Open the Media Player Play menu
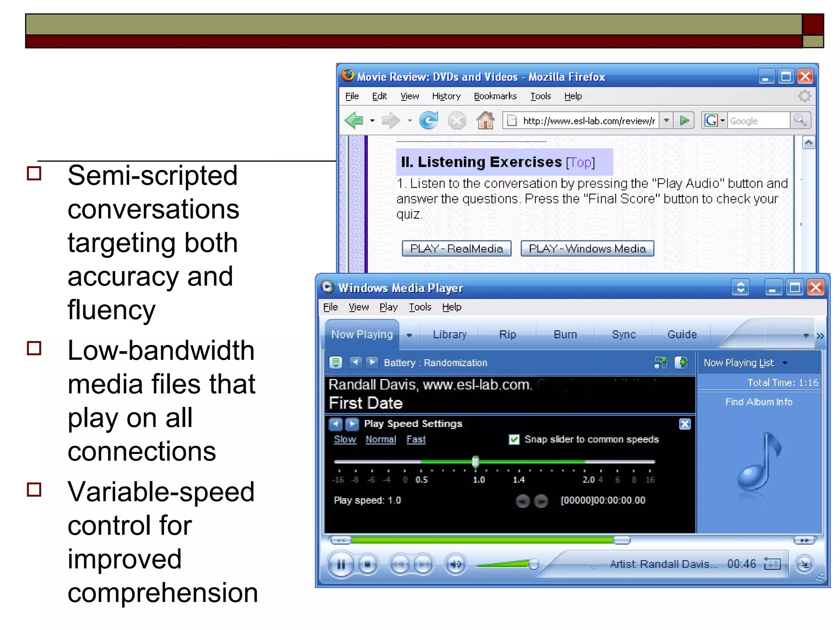The width and height of the screenshot is (840, 630). tap(388, 307)
